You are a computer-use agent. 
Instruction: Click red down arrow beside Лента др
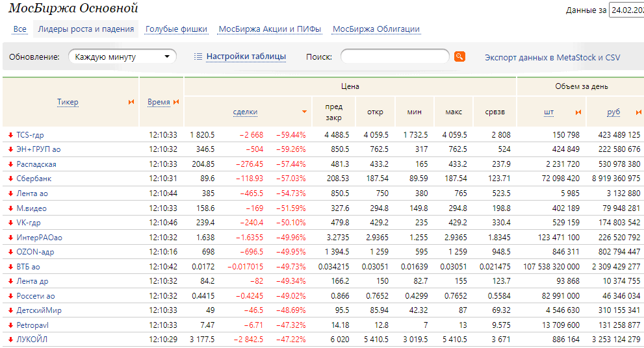coord(10,281)
